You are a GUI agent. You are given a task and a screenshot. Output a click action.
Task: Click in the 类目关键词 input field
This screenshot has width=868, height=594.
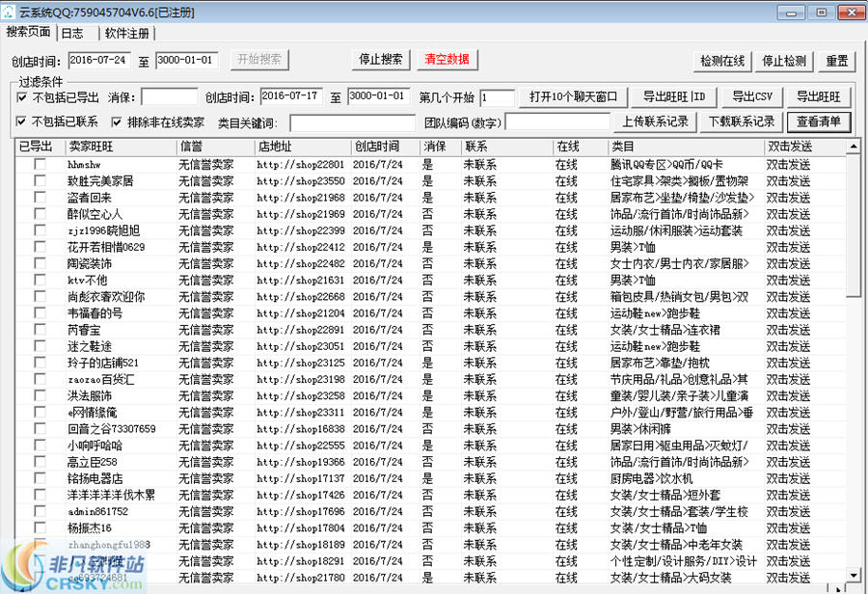351,120
